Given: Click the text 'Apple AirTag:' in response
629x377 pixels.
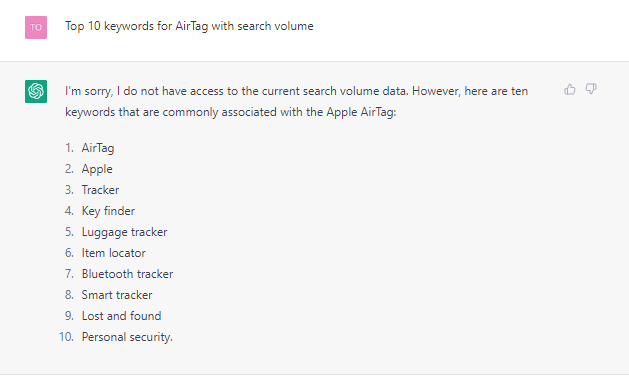Looking at the screenshot, I should pos(361,112).
